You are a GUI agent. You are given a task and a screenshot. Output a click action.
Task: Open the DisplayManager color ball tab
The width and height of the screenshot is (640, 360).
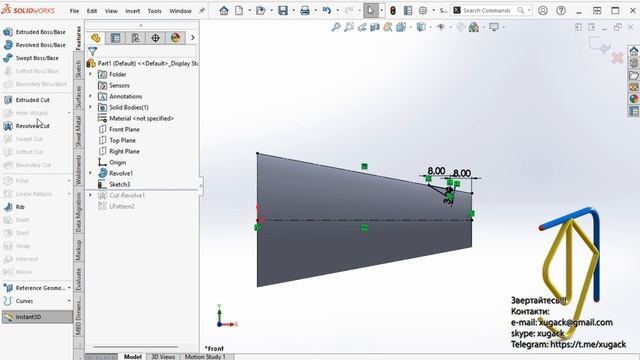coord(176,38)
